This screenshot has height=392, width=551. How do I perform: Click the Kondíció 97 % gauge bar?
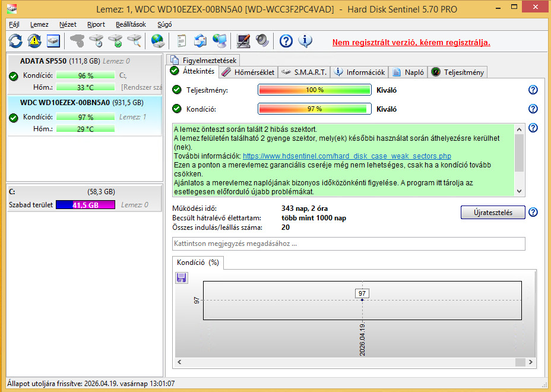click(315, 109)
